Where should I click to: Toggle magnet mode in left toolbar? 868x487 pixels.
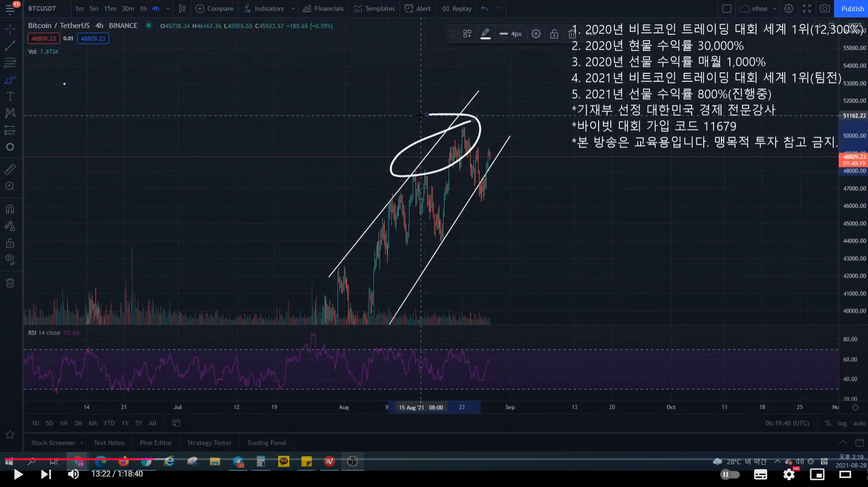click(10, 209)
